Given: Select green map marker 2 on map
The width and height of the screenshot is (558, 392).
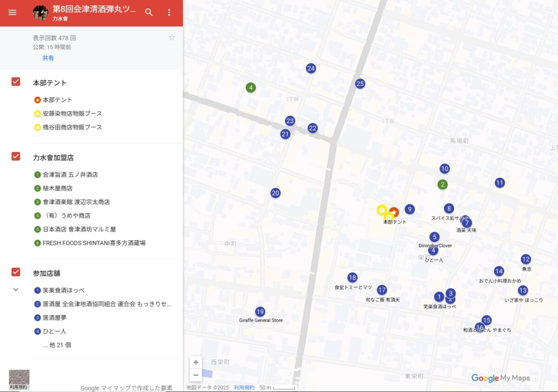Looking at the screenshot, I should click(x=443, y=185).
